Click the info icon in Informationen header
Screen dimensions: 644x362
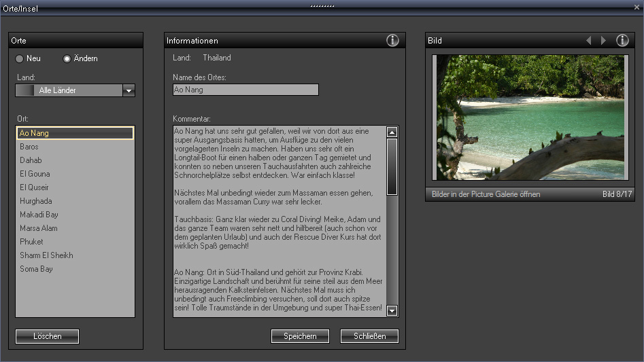[392, 41]
